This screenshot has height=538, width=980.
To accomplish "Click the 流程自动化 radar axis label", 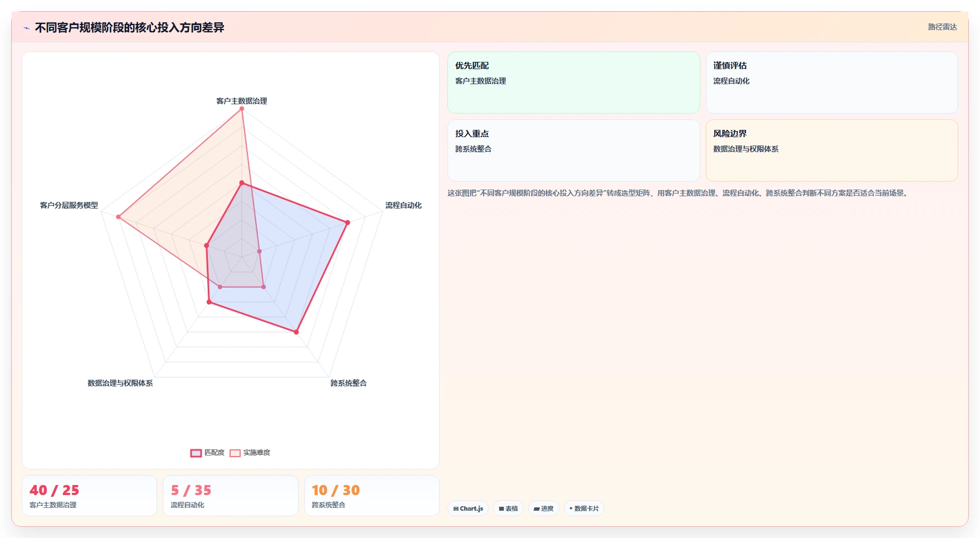I will click(403, 205).
